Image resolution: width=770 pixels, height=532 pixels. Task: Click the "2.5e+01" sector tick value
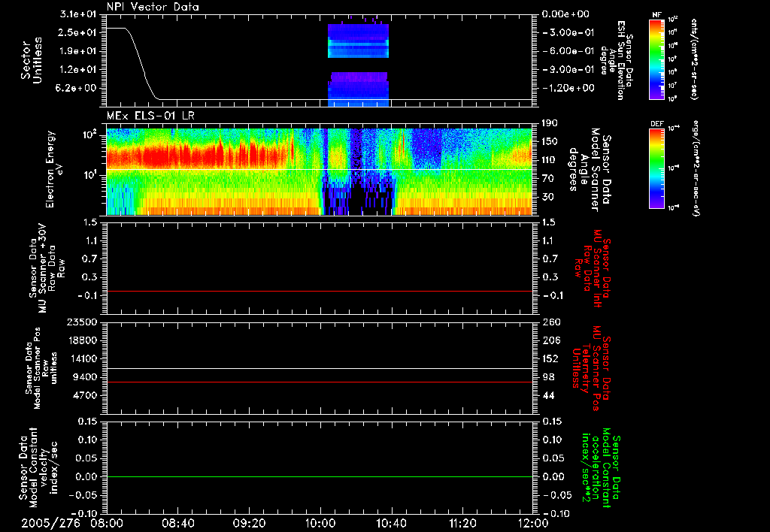click(x=77, y=32)
